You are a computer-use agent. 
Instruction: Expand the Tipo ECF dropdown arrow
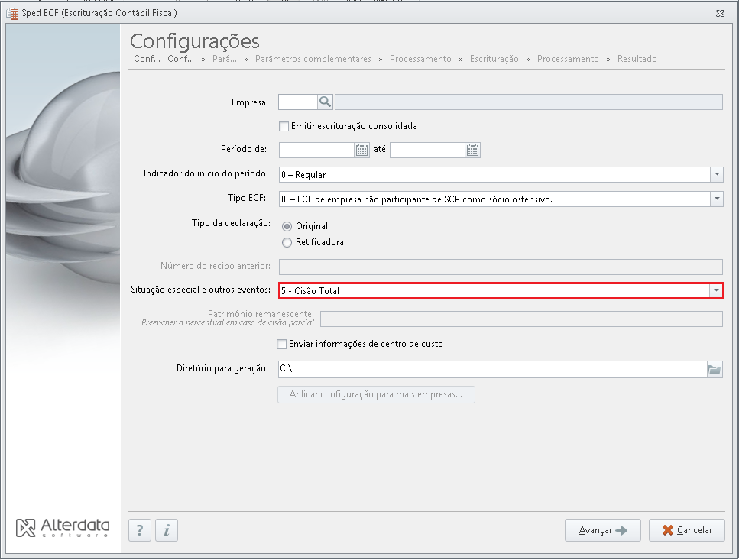coord(716,199)
